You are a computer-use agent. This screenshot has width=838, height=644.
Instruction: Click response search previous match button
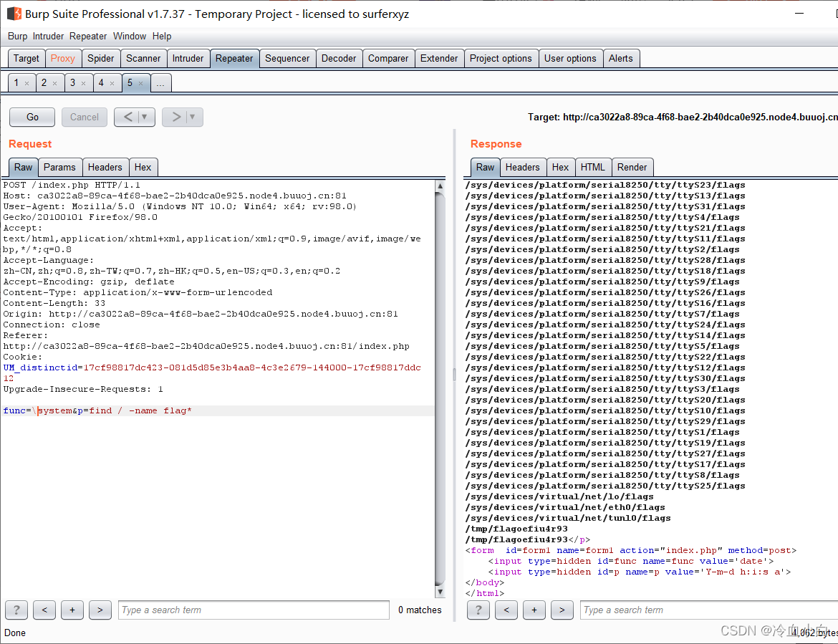tap(506, 610)
